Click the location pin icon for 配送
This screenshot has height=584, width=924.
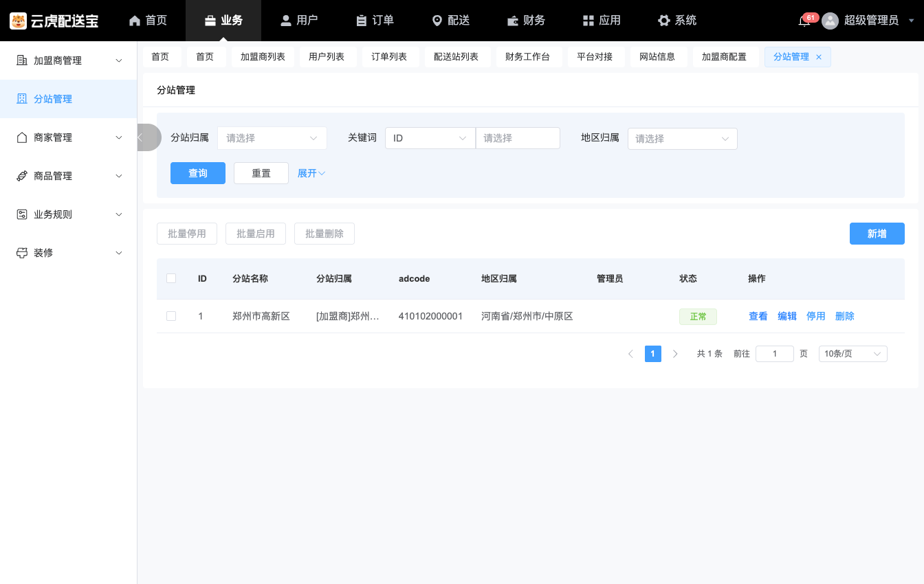[x=437, y=21]
